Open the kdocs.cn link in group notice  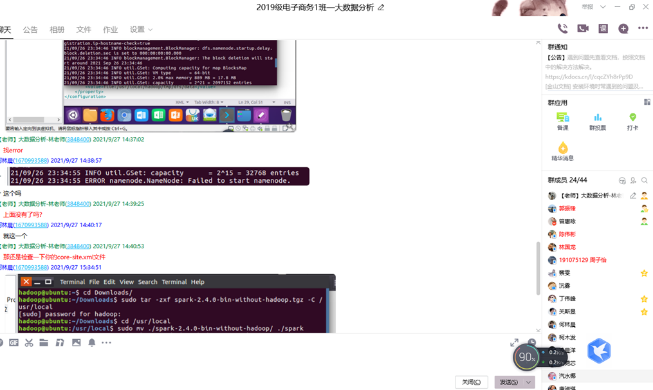[588, 77]
